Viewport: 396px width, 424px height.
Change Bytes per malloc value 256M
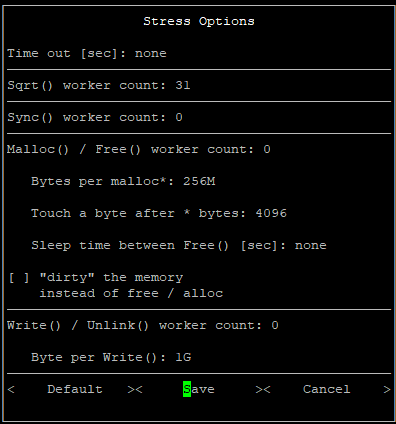199,181
